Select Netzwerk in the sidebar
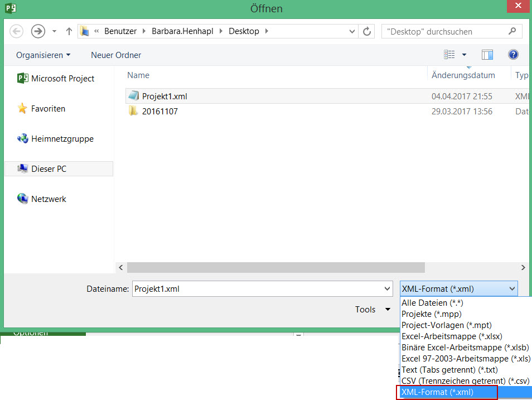 click(41, 199)
